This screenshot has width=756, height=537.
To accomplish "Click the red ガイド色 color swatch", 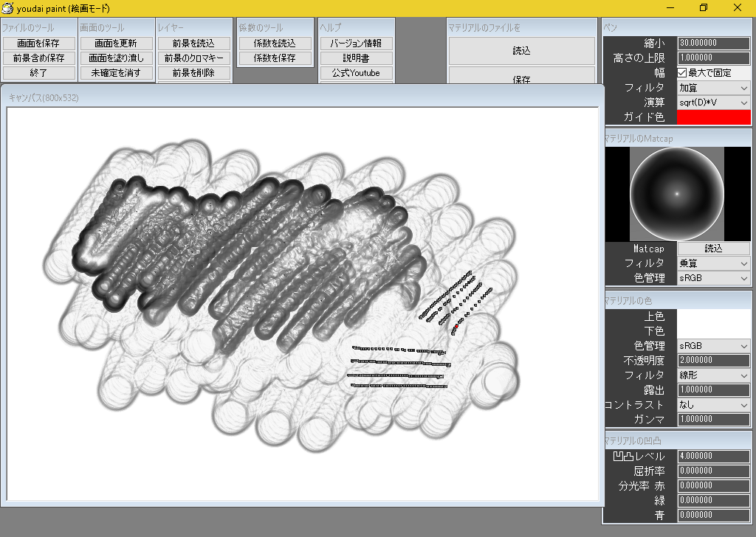I will pyautogui.click(x=713, y=117).
